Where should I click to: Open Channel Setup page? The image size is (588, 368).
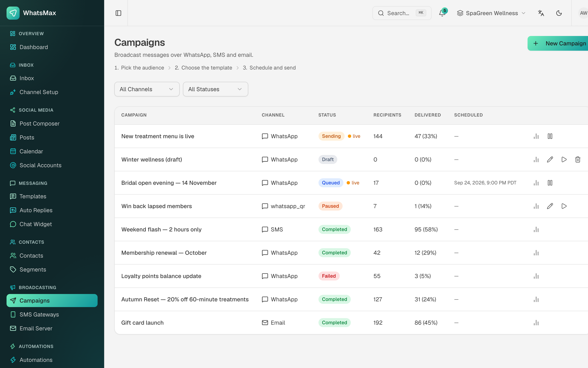(52, 92)
